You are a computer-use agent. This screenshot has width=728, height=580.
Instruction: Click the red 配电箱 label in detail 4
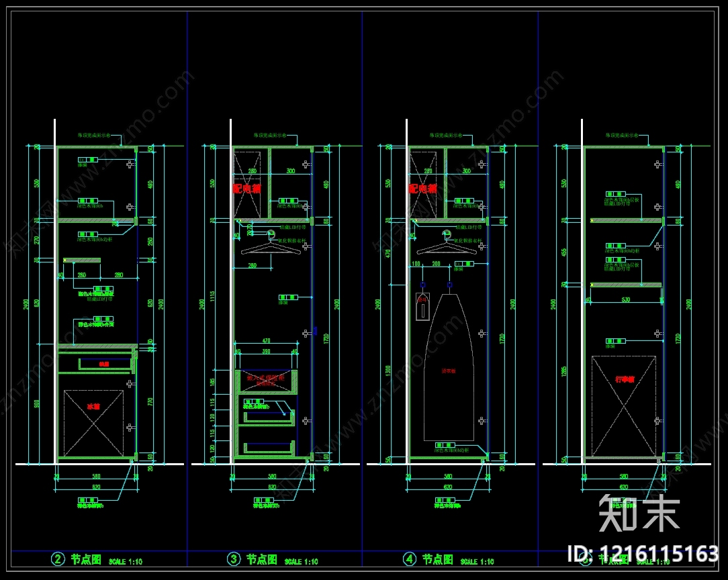click(x=422, y=189)
